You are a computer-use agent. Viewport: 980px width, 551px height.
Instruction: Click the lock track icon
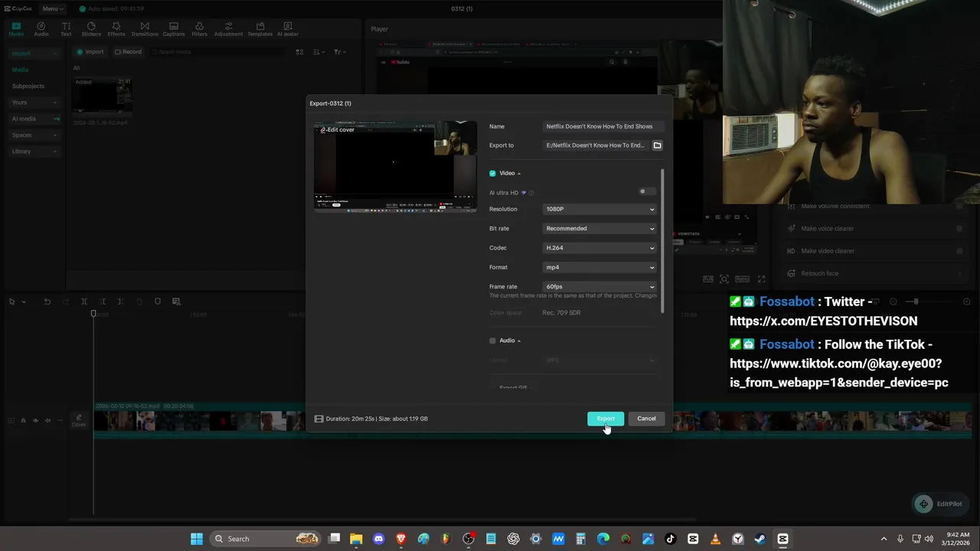[x=23, y=420]
